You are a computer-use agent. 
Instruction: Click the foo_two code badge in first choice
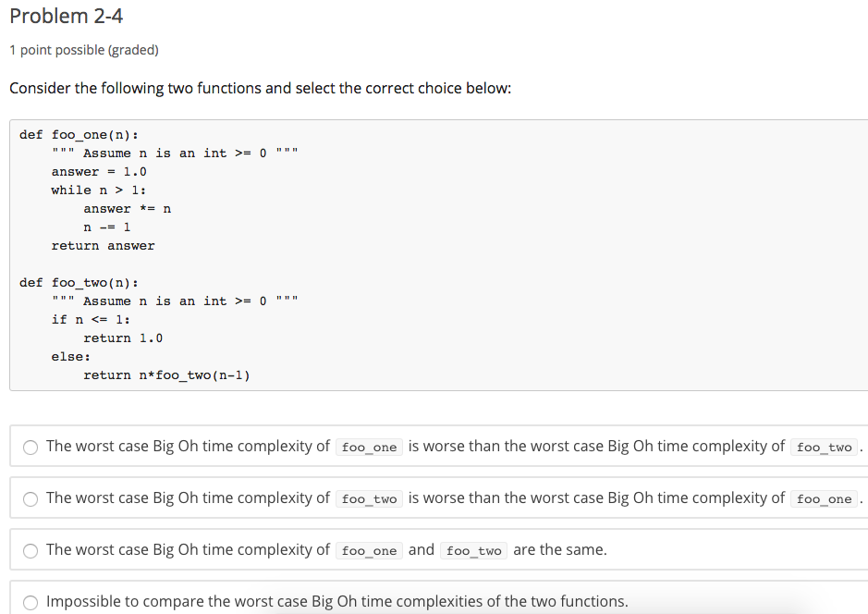pyautogui.click(x=825, y=447)
